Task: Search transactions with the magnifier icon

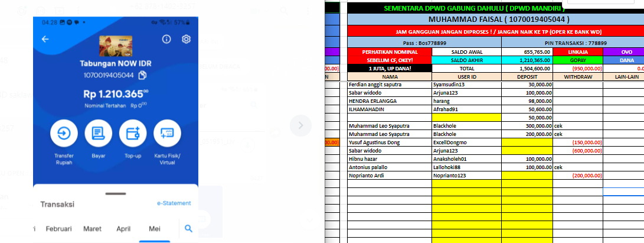Action: click(188, 229)
